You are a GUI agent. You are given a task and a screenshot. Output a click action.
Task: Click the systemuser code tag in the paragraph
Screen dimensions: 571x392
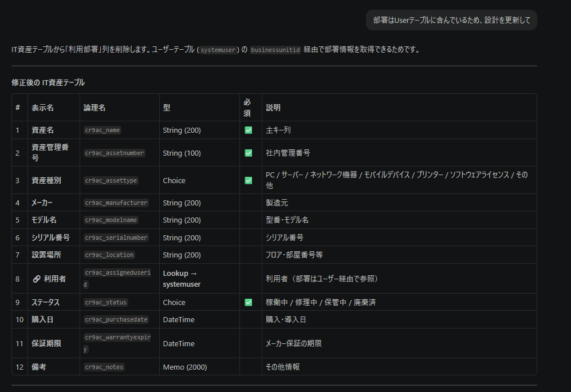click(218, 50)
